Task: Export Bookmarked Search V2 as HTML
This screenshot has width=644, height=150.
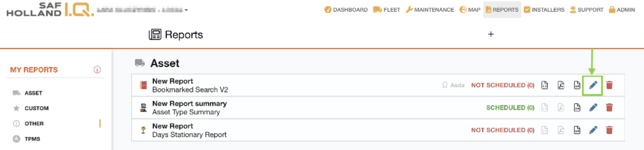Action: click(x=544, y=85)
